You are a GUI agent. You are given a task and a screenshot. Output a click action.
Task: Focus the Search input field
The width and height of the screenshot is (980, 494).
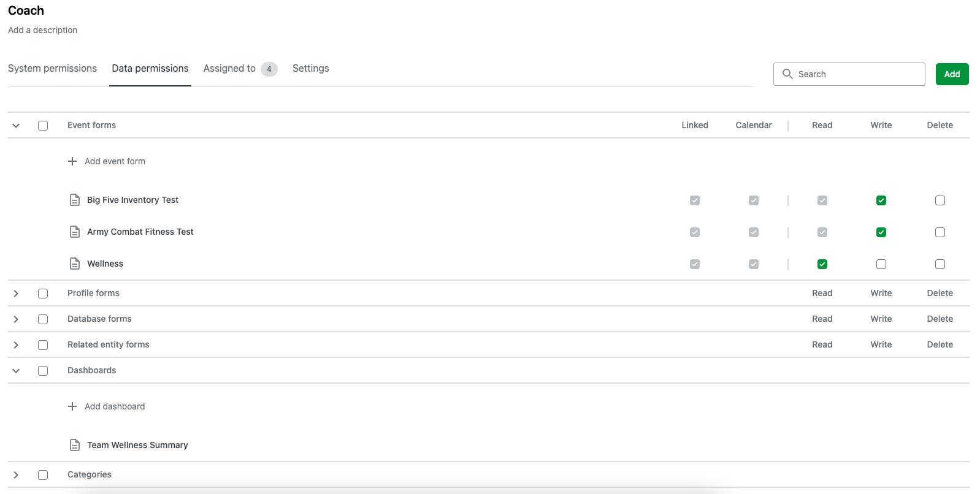[857, 74]
